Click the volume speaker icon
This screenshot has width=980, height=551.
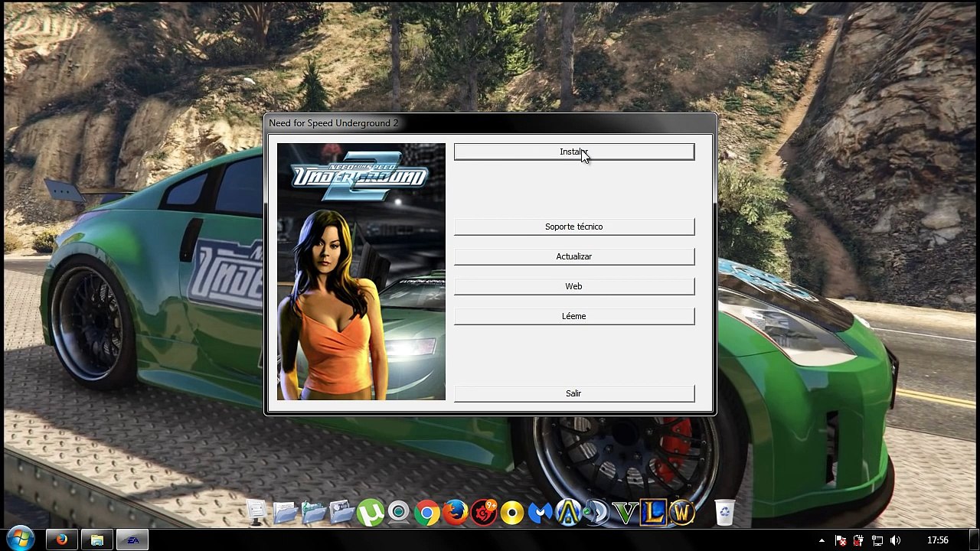pyautogui.click(x=895, y=540)
